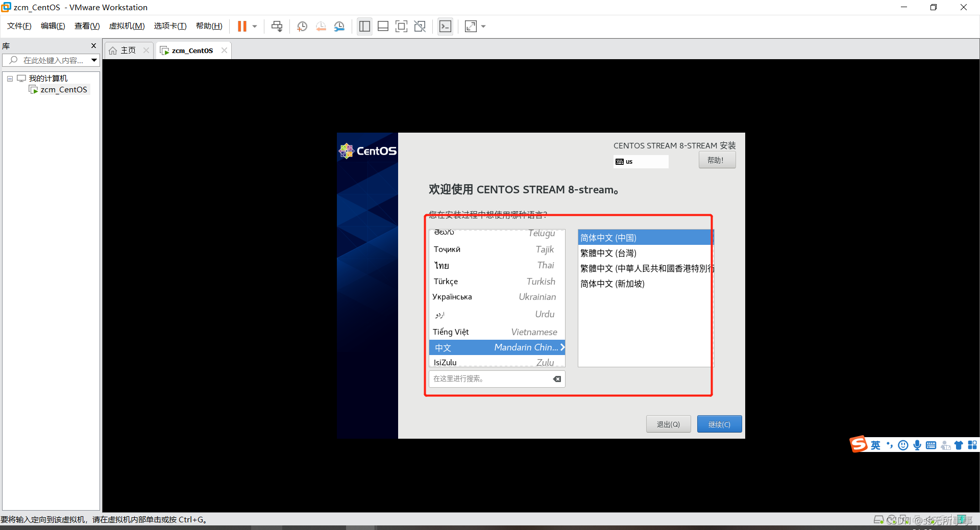Open the 虚拟机(M) menu
The image size is (980, 530).
pos(127,26)
